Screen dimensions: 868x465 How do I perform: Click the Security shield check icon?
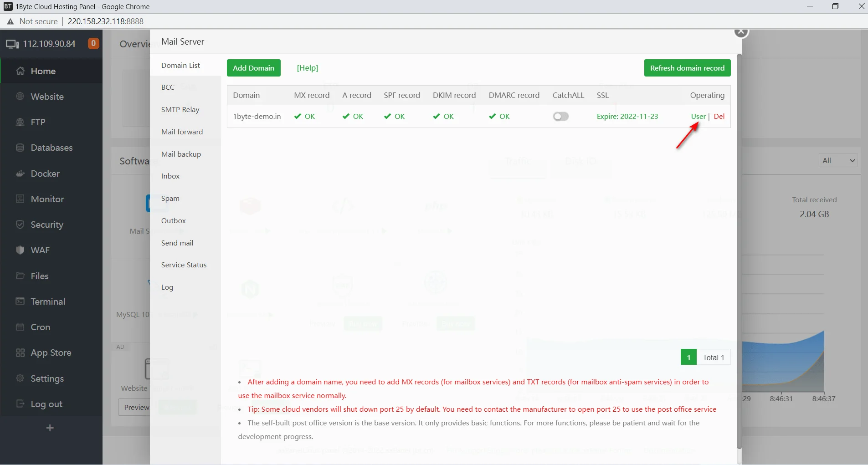click(20, 225)
